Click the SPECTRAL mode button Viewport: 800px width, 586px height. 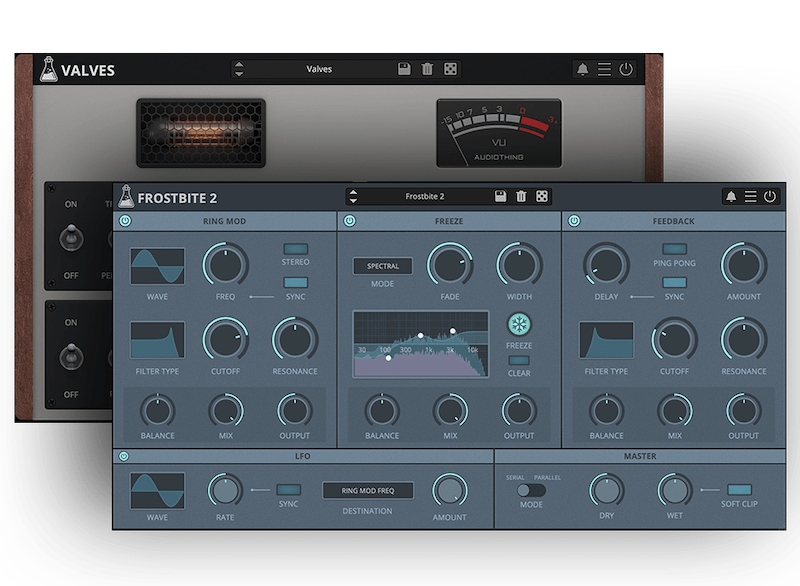coord(381,267)
